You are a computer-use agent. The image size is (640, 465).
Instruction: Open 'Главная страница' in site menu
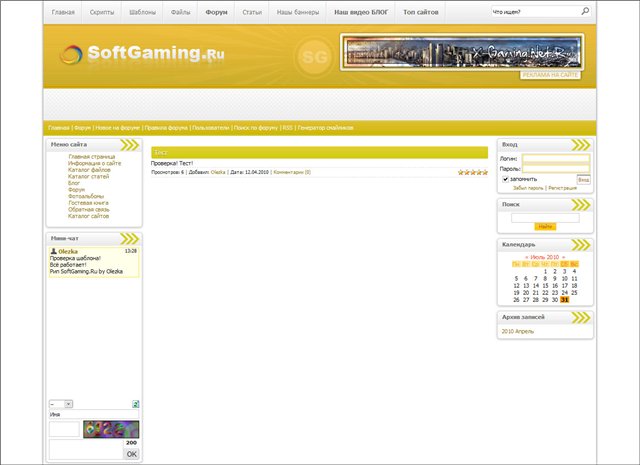click(x=92, y=157)
